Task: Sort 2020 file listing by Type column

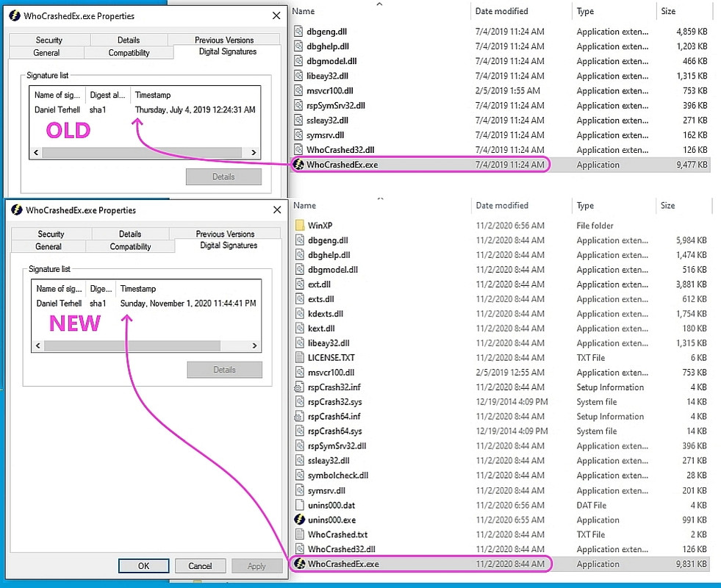Action: 585,206
